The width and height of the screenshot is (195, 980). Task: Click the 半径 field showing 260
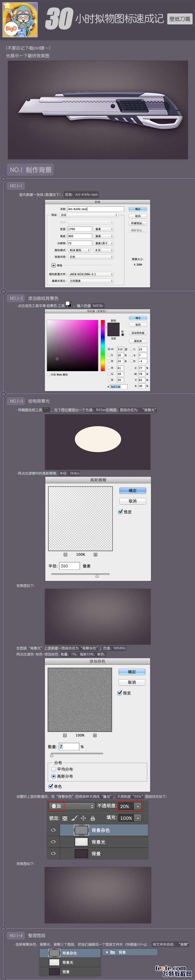[x=69, y=566]
